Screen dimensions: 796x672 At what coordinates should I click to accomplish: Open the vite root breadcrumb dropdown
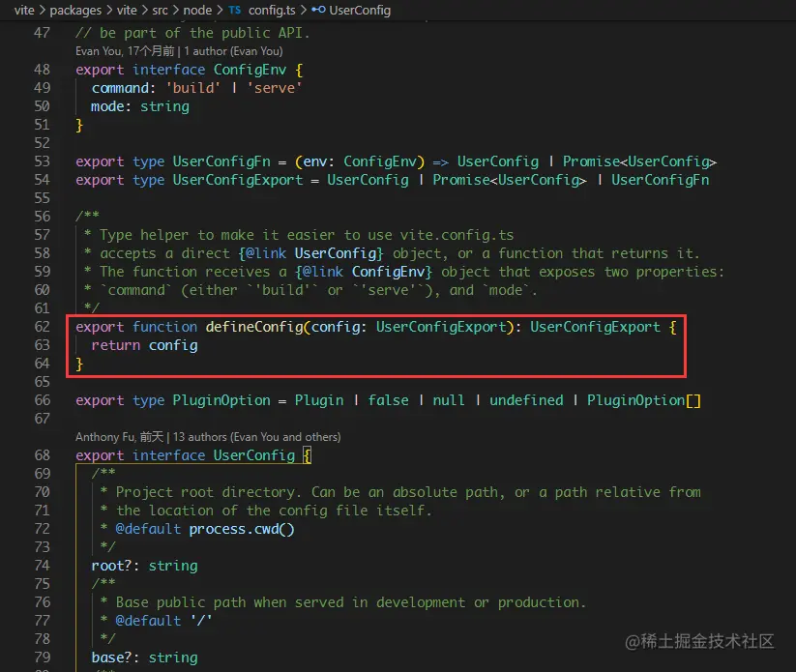pos(26,11)
